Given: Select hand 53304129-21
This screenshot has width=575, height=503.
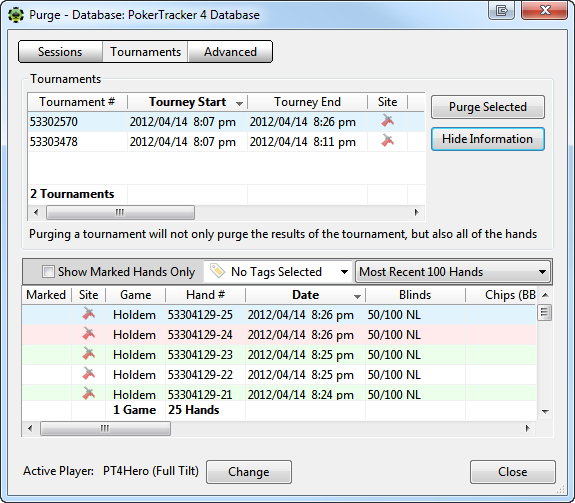Looking at the screenshot, I should [200, 394].
